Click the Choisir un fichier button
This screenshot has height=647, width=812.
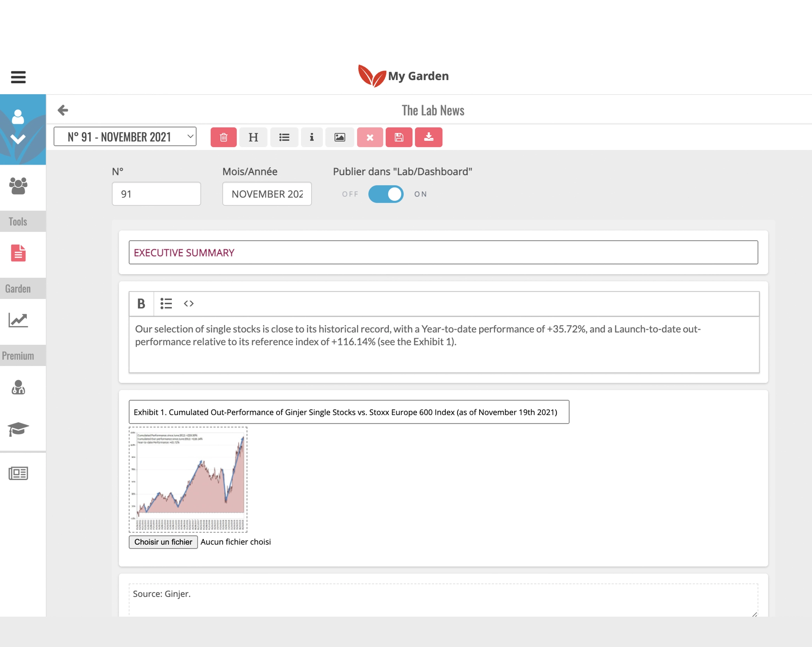(163, 542)
